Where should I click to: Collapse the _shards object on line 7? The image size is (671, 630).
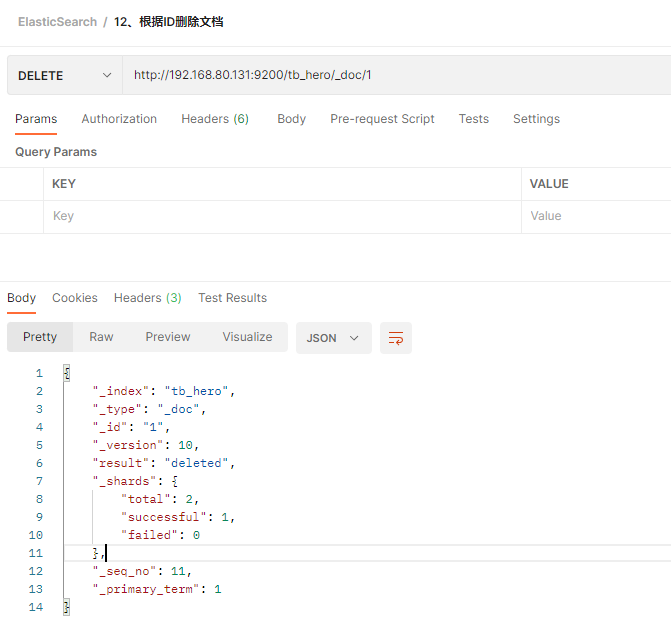click(175, 481)
